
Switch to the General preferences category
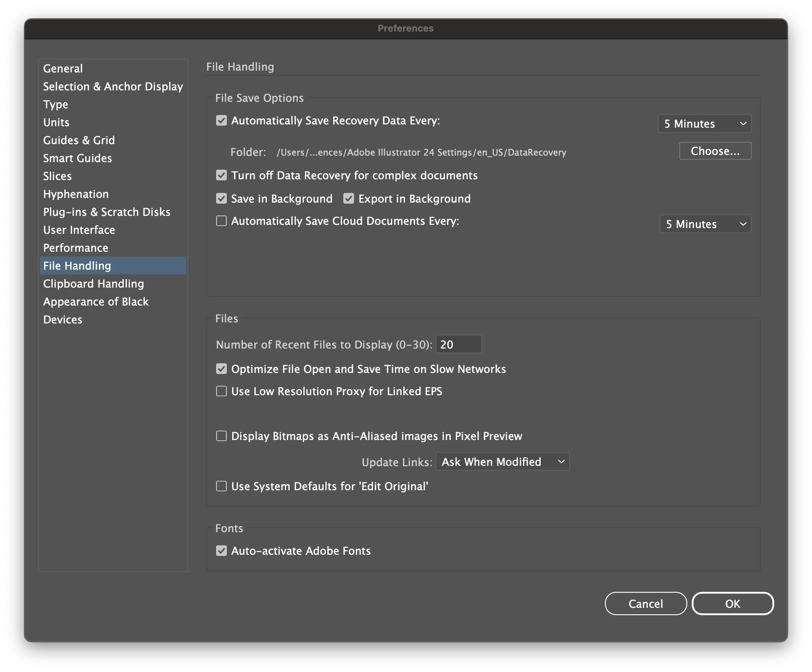pyautogui.click(x=63, y=68)
